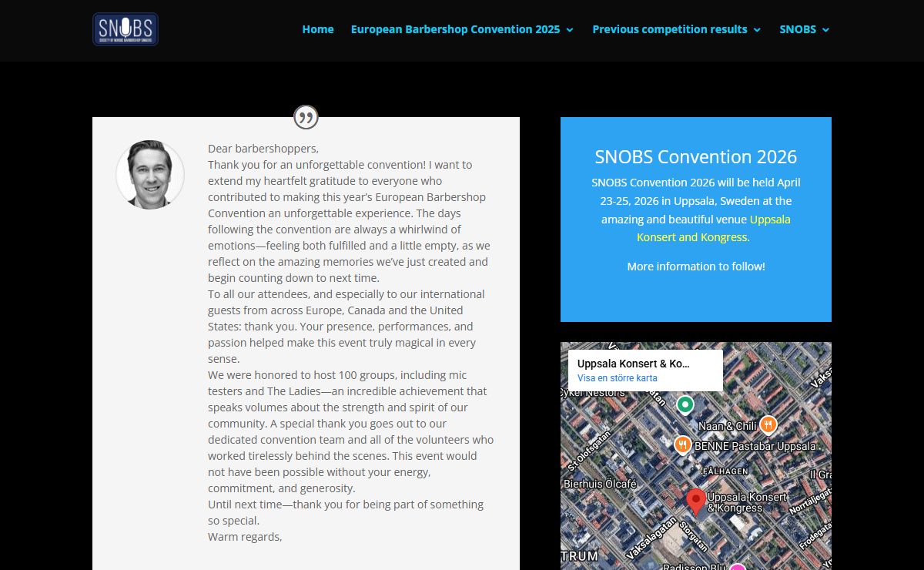Click 'More information to follow!' text
Viewport: 924px width, 570px height.
tap(696, 267)
